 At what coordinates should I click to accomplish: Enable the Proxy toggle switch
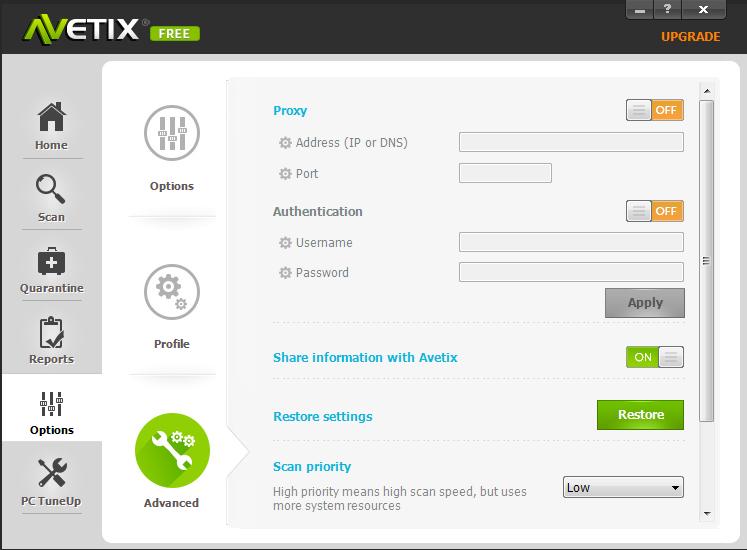tap(654, 110)
